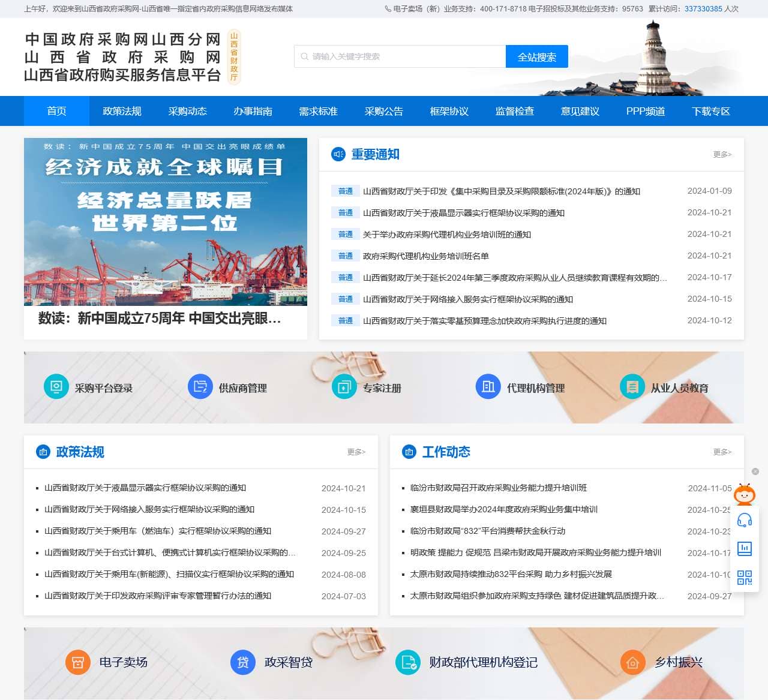Show more 政策法规 entries
This screenshot has width=768, height=700.
356,452
